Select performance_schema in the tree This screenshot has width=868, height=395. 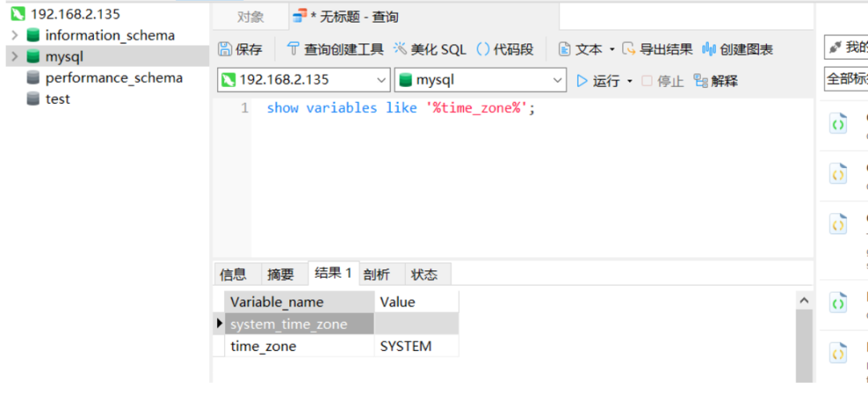tap(113, 77)
